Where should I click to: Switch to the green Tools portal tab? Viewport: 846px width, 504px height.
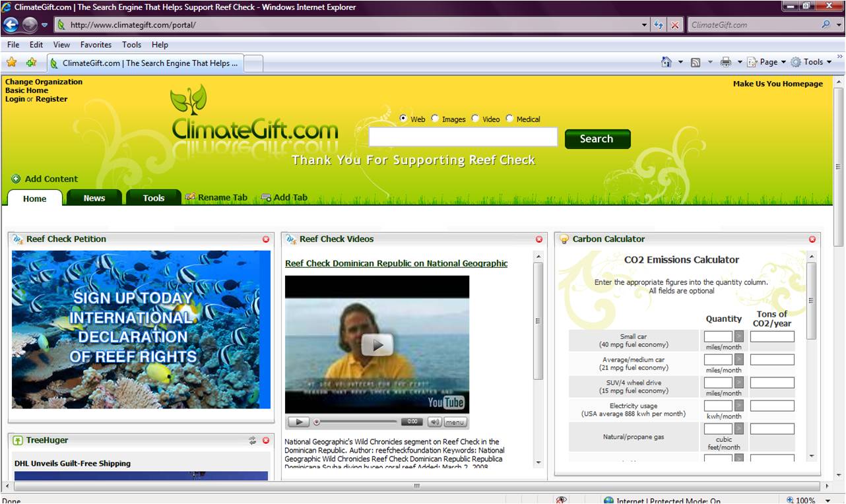(x=154, y=198)
